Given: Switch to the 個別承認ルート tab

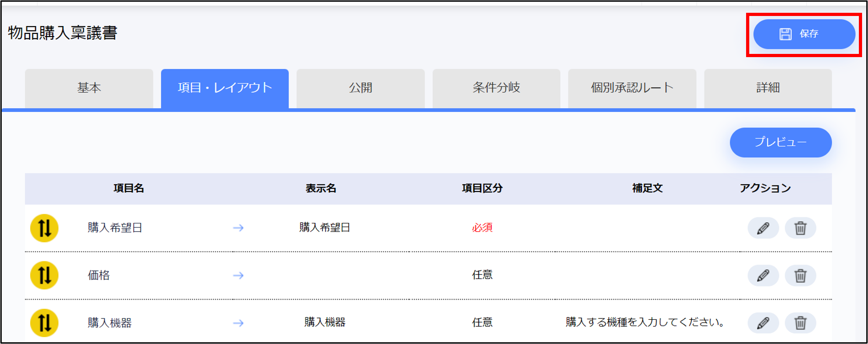Looking at the screenshot, I should tap(632, 88).
